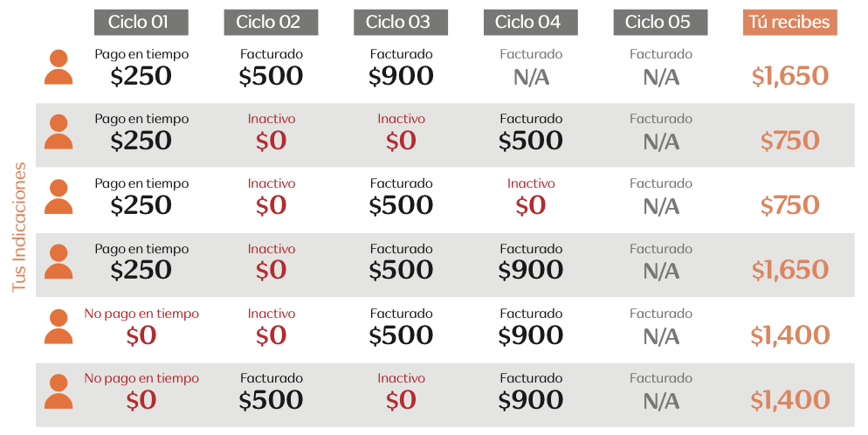Click the fifth row's person icon
868x435 pixels.
point(59,327)
